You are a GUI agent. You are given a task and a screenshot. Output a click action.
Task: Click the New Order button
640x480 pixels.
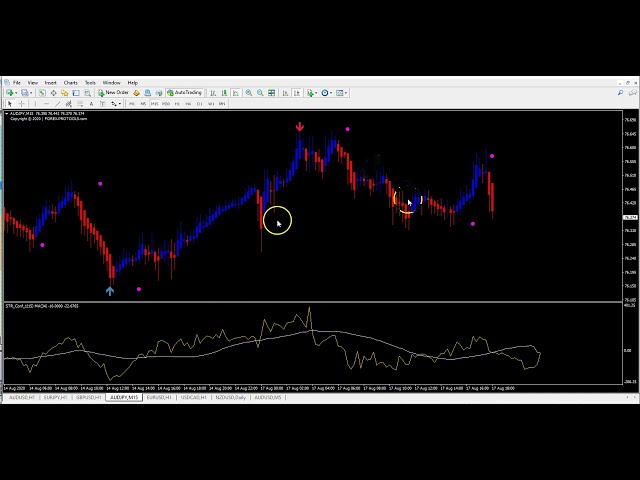point(114,93)
